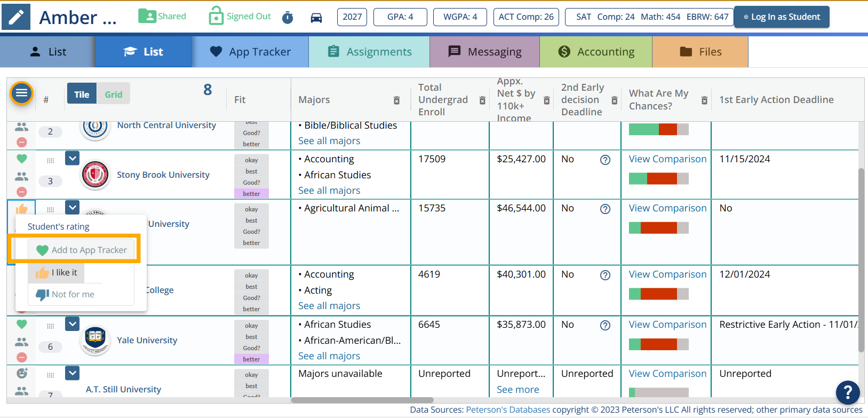This screenshot has width=868, height=418.
Task: Click the red remove icon on Stony Brook row
Action: [x=22, y=192]
